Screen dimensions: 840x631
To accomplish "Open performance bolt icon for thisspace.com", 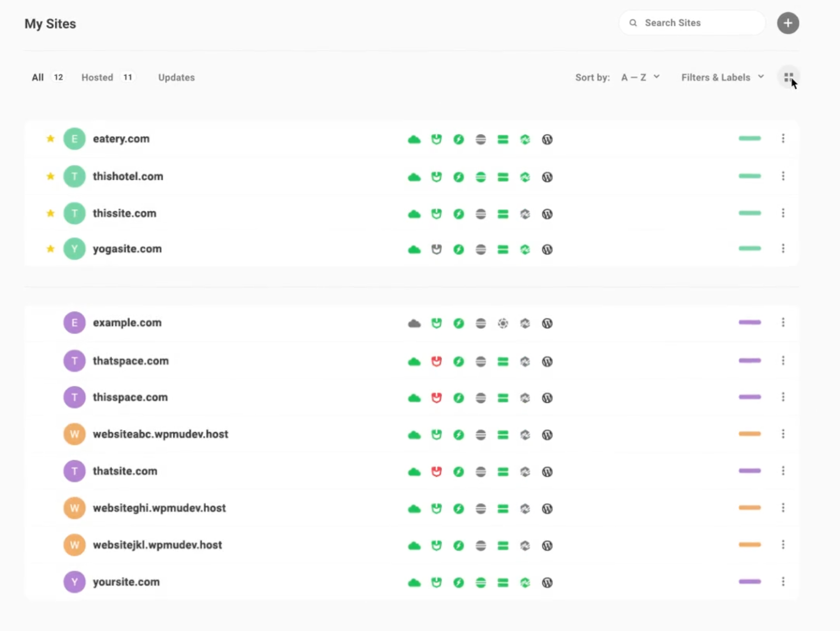I will pyautogui.click(x=459, y=398).
